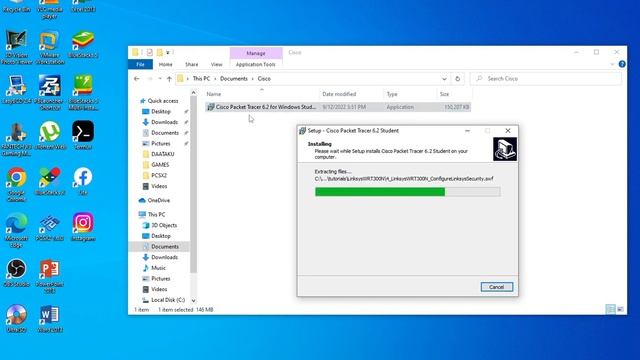Screen dimensions: 640x360
Task: Open the 3D Vision Photo Viewer shortcut
Action: point(16,48)
